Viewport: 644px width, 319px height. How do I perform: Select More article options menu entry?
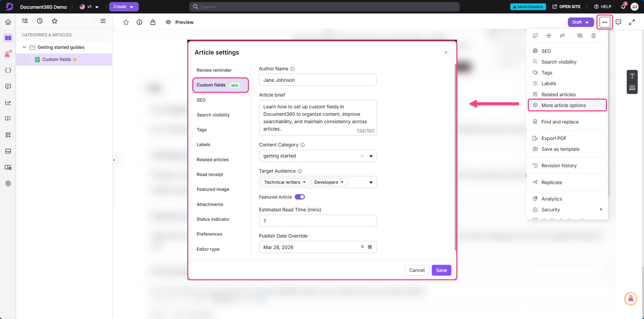[563, 105]
